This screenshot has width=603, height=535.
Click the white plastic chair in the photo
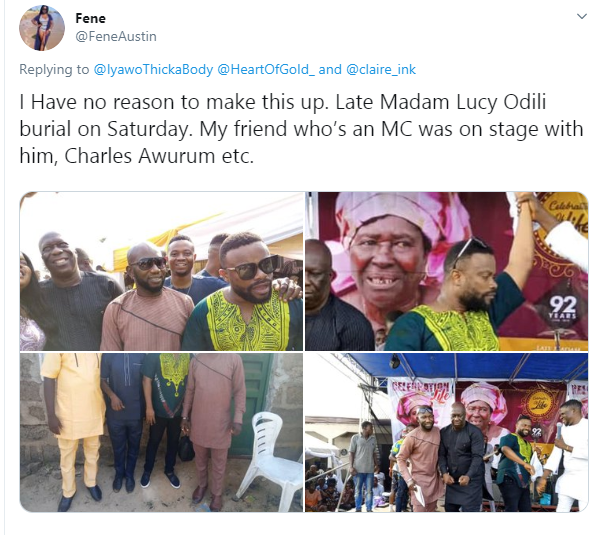[x=271, y=460]
